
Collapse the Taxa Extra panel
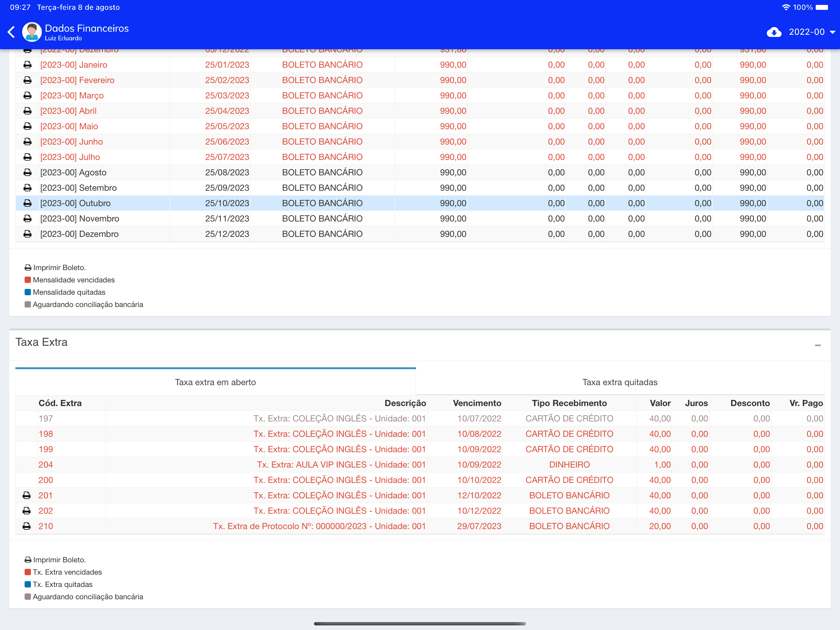pyautogui.click(x=818, y=345)
